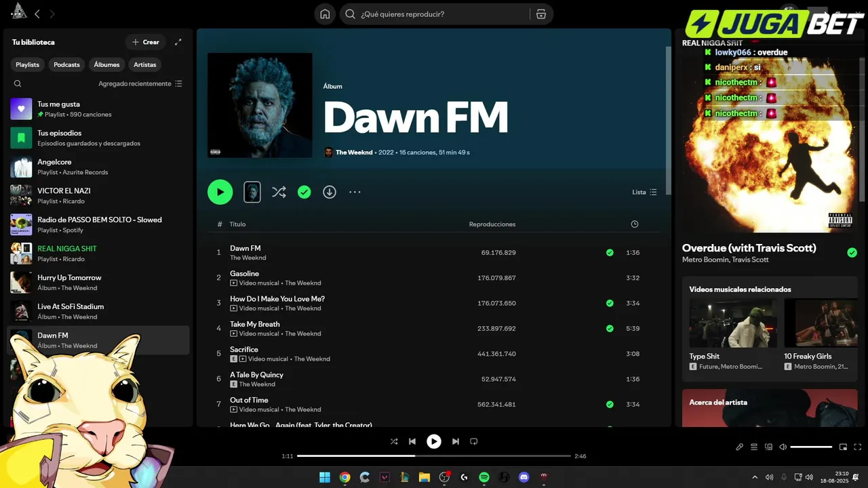Set volume using the volume slider
The height and width of the screenshot is (488, 868).
[811, 447]
